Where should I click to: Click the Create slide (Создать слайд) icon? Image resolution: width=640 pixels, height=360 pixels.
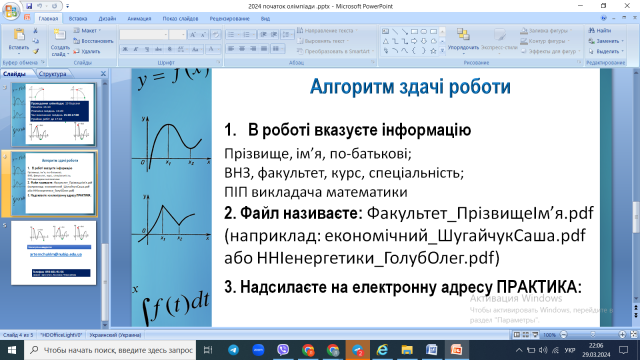pyautogui.click(x=60, y=35)
